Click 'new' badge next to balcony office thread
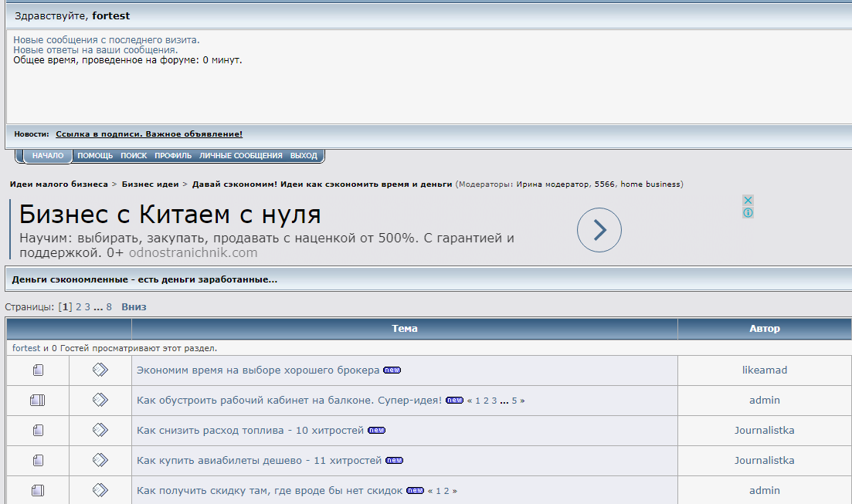Screen dimensions: 852x504 point(454,401)
